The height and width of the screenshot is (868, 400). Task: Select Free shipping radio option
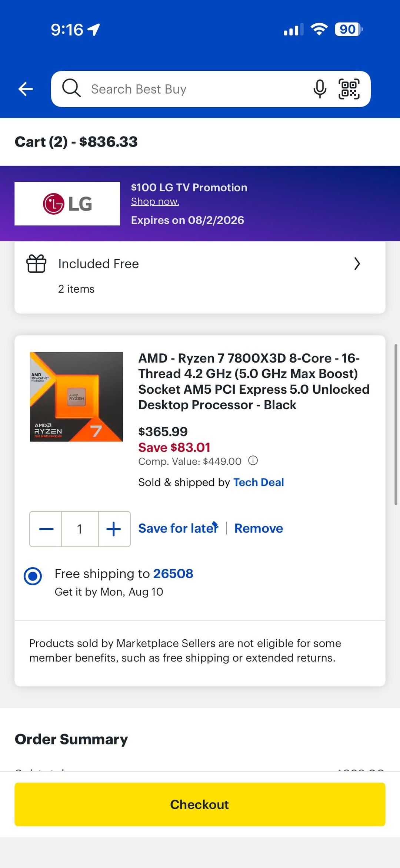point(33,576)
